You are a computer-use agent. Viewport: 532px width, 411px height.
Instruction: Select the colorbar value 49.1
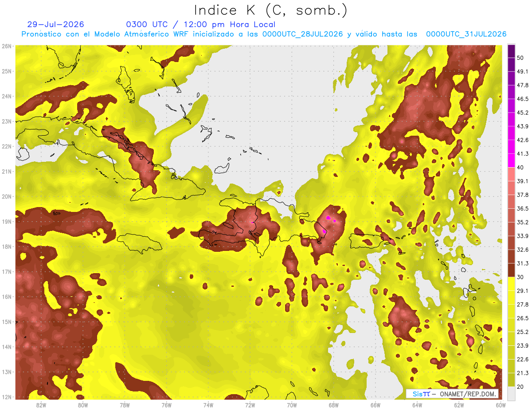(x=522, y=71)
